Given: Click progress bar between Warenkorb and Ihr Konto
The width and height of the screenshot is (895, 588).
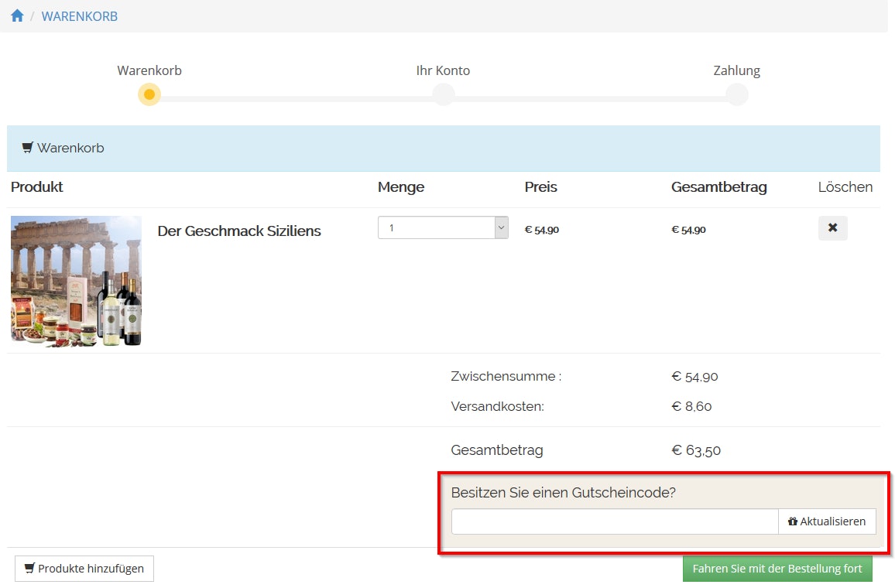Looking at the screenshot, I should (296, 99).
